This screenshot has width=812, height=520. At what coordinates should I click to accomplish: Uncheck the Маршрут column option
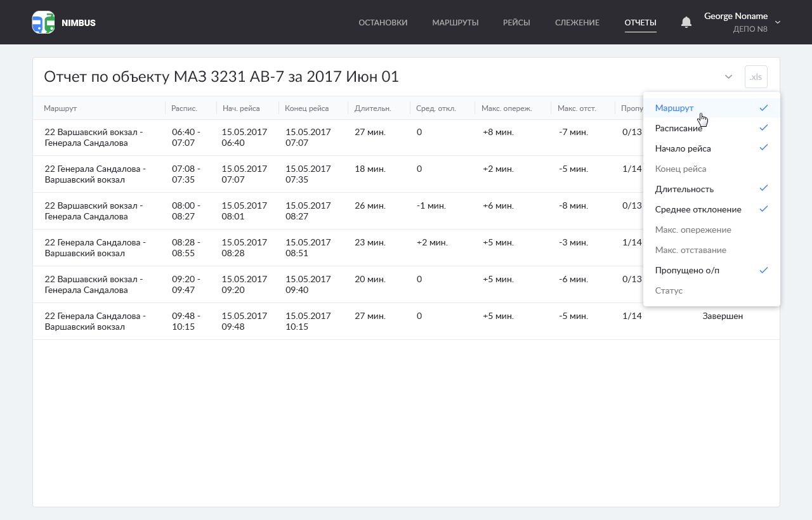coord(711,108)
